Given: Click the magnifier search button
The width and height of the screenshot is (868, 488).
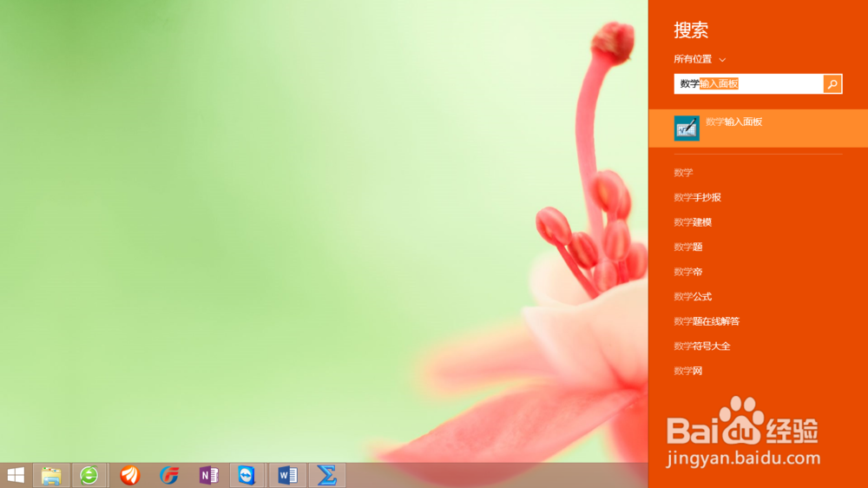Looking at the screenshot, I should coord(832,84).
